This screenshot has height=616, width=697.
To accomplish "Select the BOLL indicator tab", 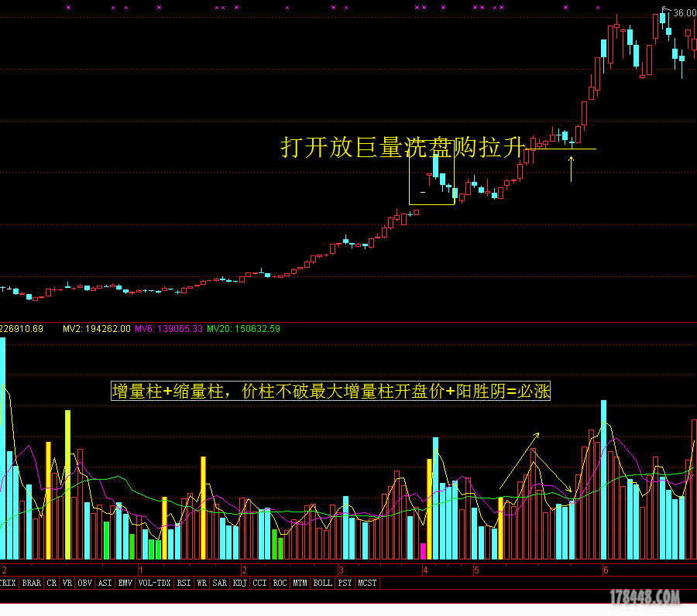I will pyautogui.click(x=322, y=583).
